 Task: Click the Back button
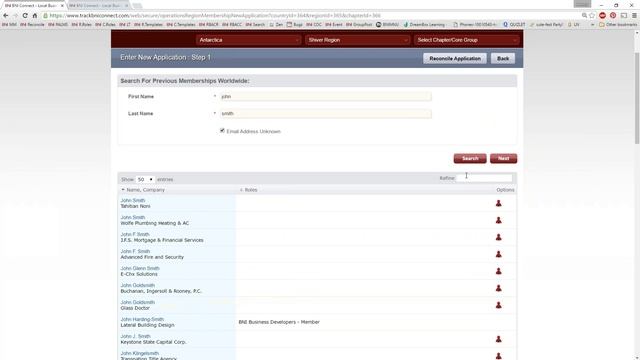pyautogui.click(x=503, y=58)
